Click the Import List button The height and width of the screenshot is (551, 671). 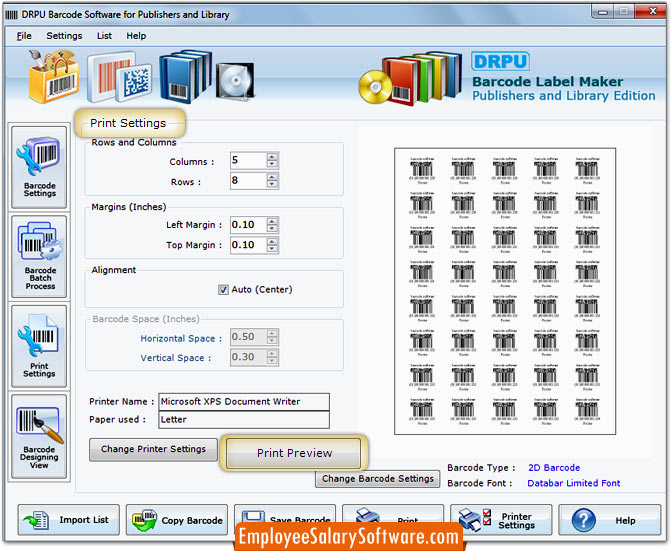[68, 520]
